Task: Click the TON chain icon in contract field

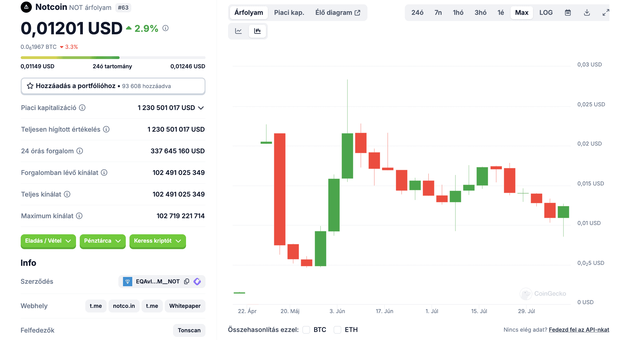Action: tap(128, 281)
